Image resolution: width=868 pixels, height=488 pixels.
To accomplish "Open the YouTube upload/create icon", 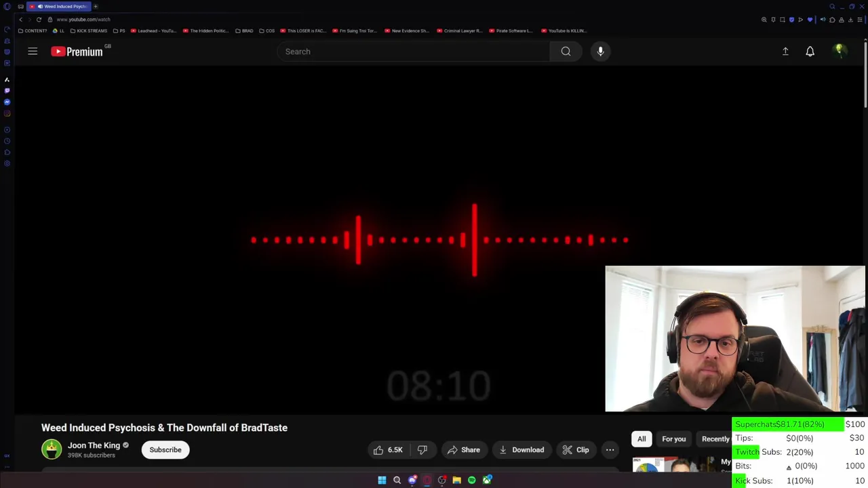I will pos(785,52).
